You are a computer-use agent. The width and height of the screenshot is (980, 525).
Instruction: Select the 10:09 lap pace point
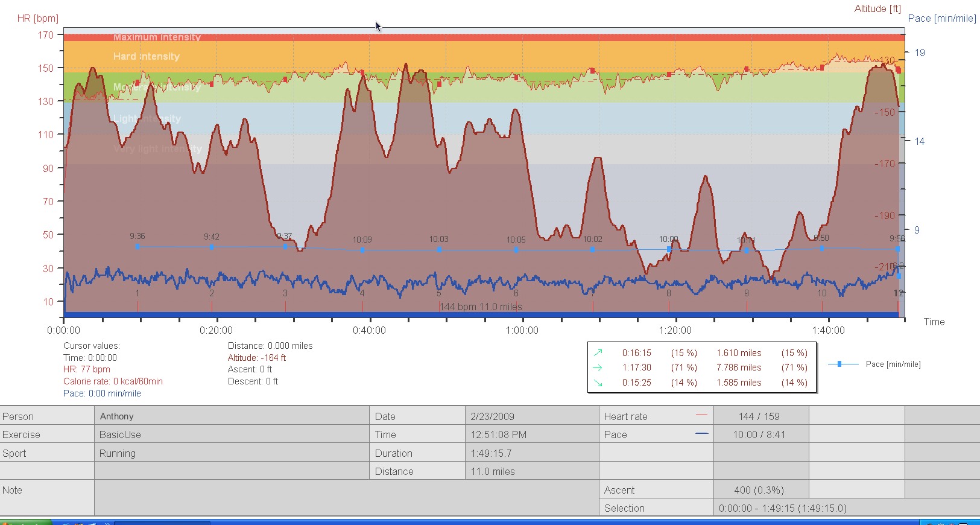tap(362, 250)
